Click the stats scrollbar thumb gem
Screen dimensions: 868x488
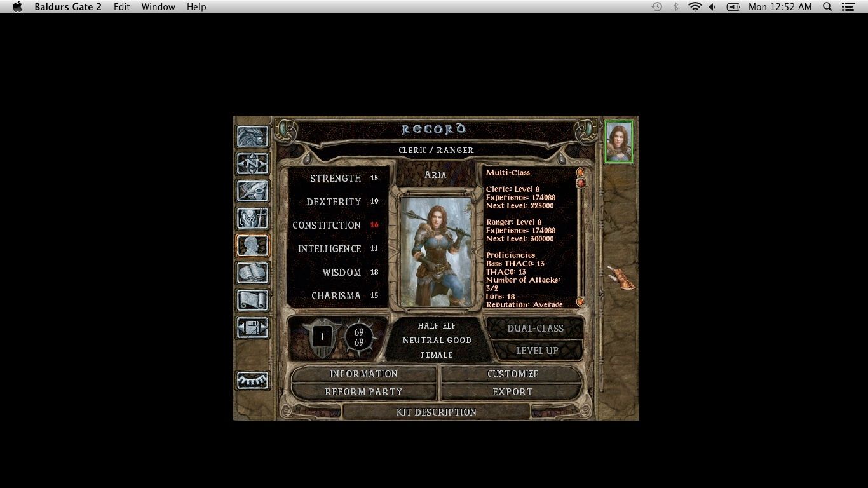580,184
